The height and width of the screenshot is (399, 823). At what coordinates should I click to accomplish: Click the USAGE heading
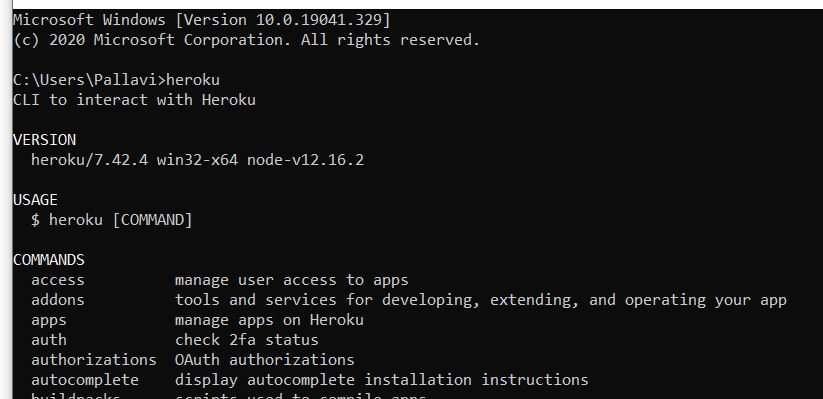(35, 200)
